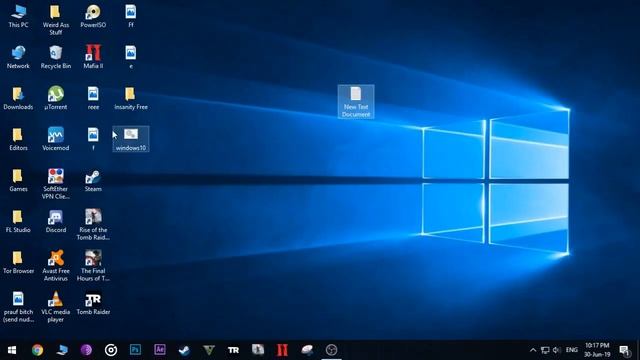Select the Games folder icon
This screenshot has width=640, height=360.
(x=18, y=180)
